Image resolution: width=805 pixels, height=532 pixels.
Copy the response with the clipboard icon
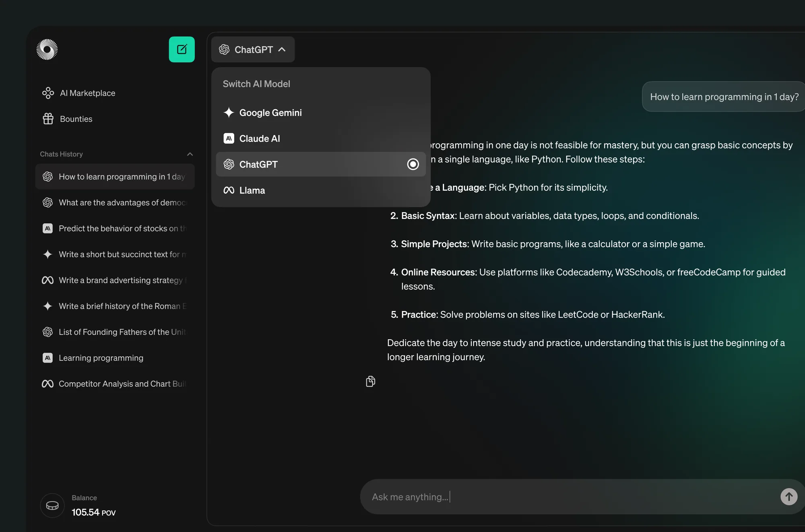click(x=370, y=381)
